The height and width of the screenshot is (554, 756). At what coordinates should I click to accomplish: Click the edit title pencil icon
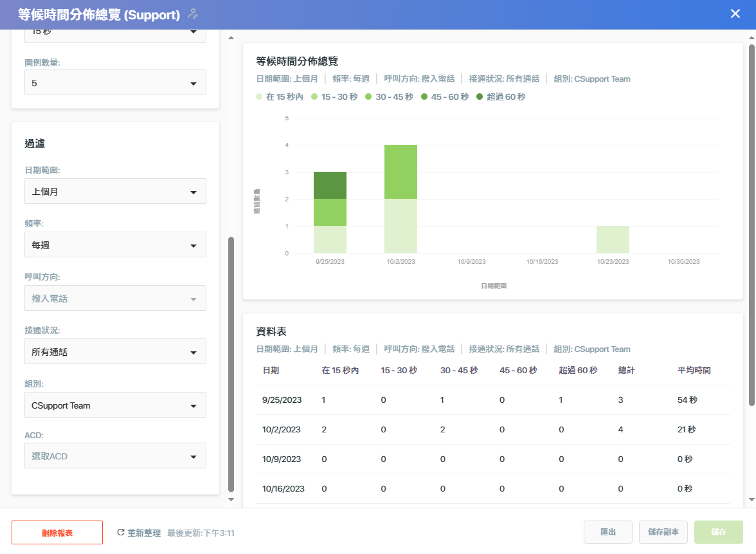(x=193, y=14)
